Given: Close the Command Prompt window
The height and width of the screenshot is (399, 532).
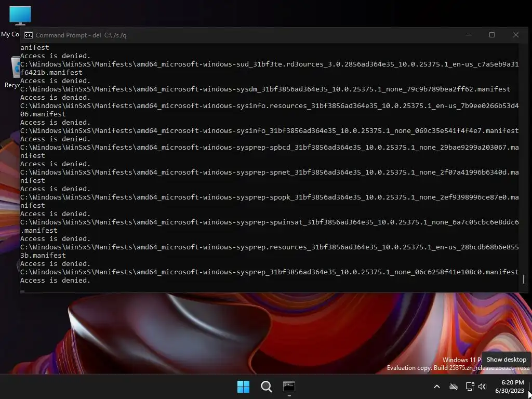Looking at the screenshot, I should click(516, 35).
